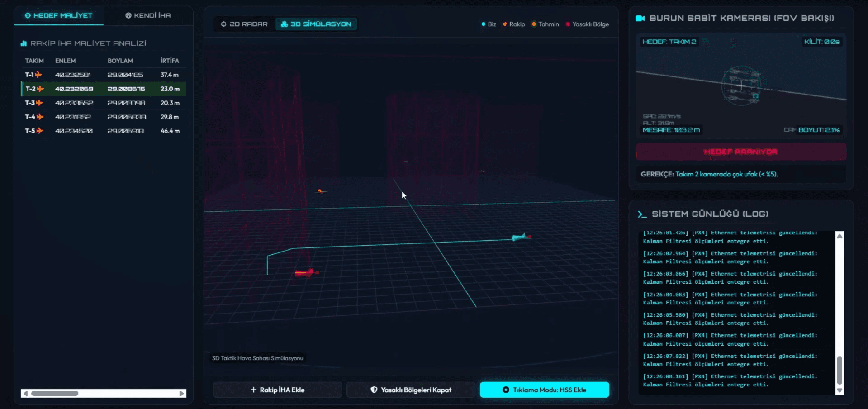Toggle Tıklama Modu: HSS Ekle
Viewport: 868px width, 409px height.
coord(545,390)
